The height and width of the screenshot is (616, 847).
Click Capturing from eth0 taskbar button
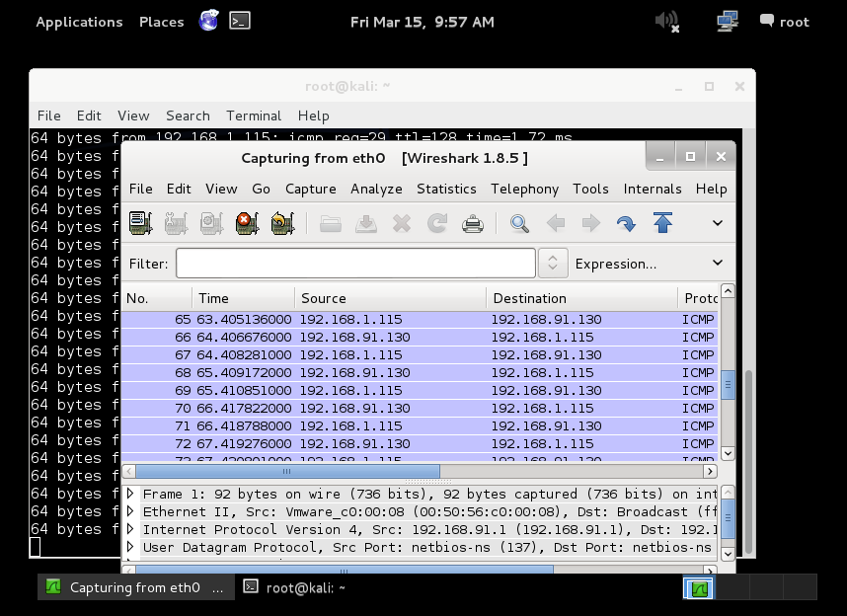(136, 587)
